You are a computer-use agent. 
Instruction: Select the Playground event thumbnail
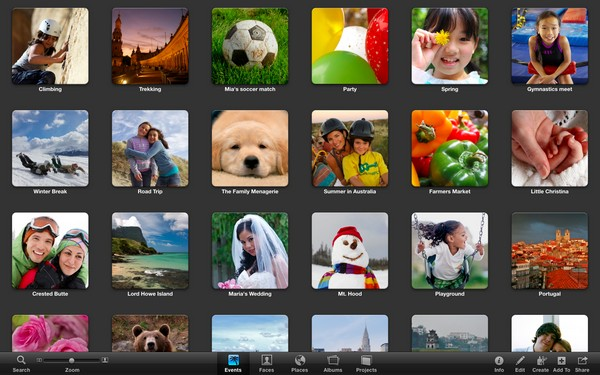[x=450, y=251]
